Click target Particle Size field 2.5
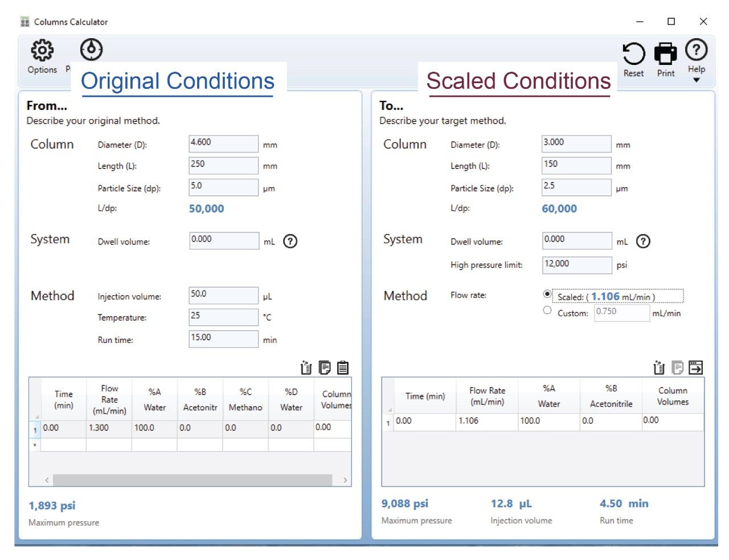This screenshot has height=560, width=729. 577,187
